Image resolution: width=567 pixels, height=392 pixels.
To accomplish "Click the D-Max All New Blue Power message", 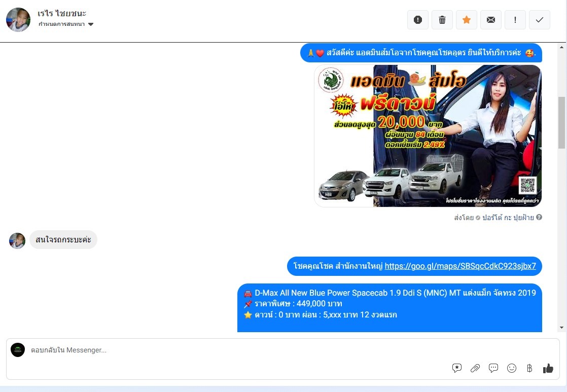I will coord(389,308).
